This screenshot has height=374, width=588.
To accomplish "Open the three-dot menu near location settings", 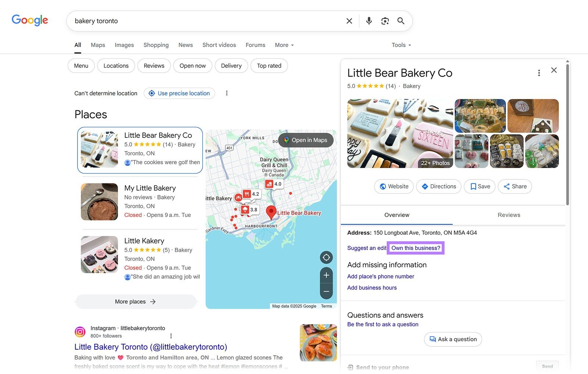I will click(227, 93).
